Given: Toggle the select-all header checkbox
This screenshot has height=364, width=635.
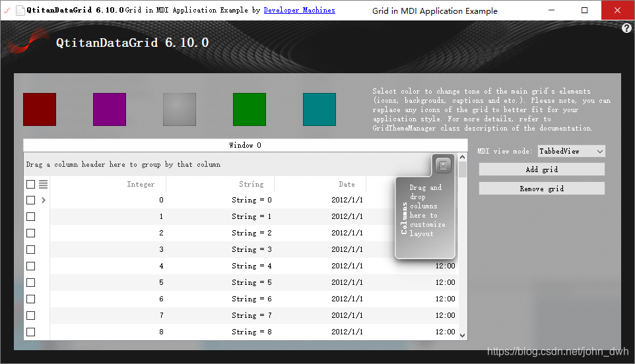Looking at the screenshot, I should pos(31,185).
